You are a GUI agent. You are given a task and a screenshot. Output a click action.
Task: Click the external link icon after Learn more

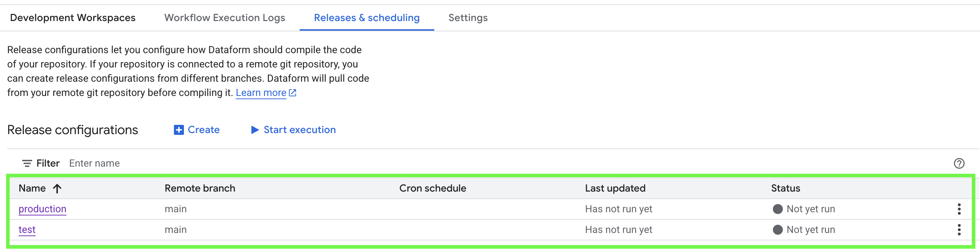point(291,92)
